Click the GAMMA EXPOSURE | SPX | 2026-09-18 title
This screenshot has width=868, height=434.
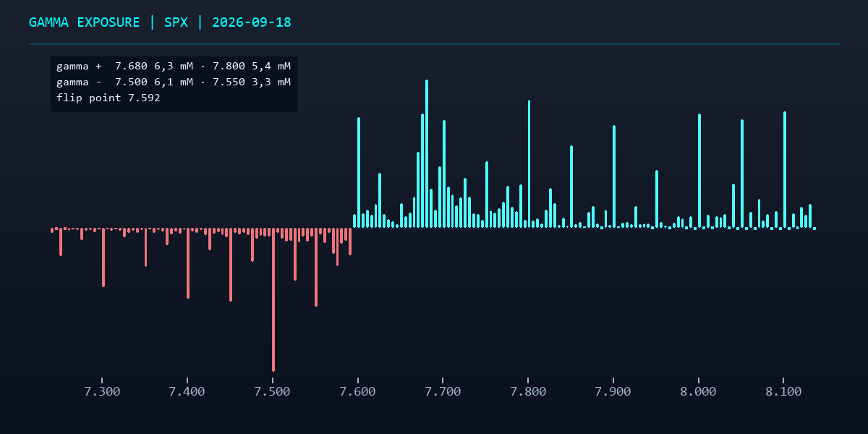160,22
